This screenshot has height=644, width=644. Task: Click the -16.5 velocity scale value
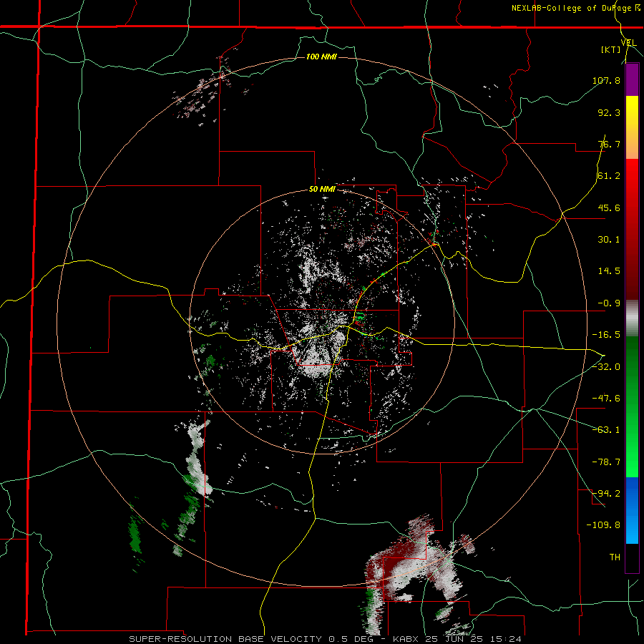coord(606,335)
